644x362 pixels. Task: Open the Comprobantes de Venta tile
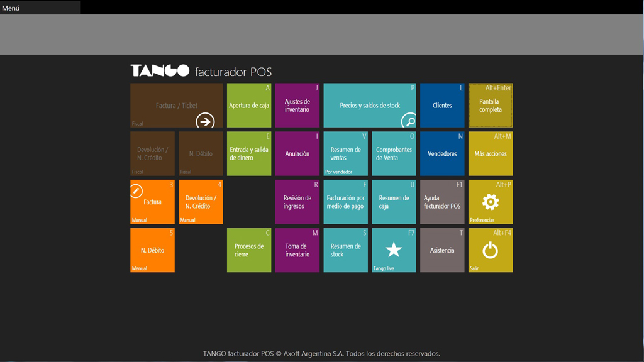pyautogui.click(x=394, y=153)
